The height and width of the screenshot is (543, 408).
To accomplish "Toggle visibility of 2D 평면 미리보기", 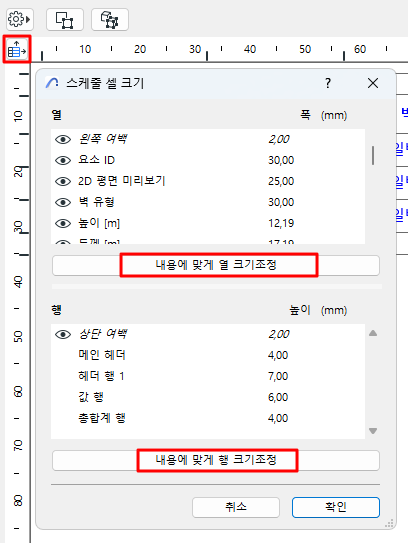I will (63, 181).
